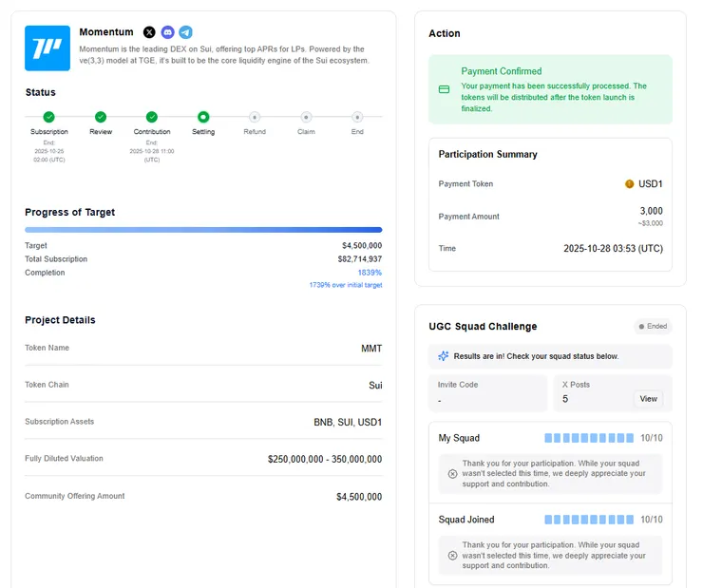Screen dimensions: 703x588
Task: Click the Momentum project logo
Action: 47,47
